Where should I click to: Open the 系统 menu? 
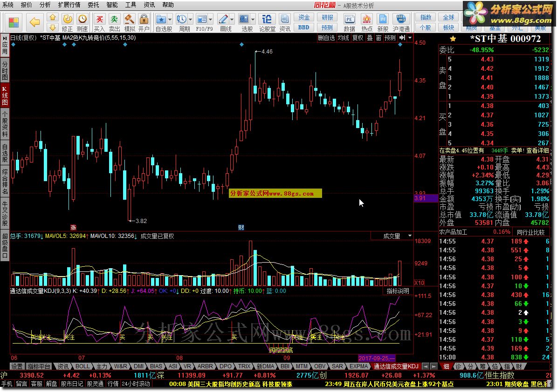tap(8, 5)
